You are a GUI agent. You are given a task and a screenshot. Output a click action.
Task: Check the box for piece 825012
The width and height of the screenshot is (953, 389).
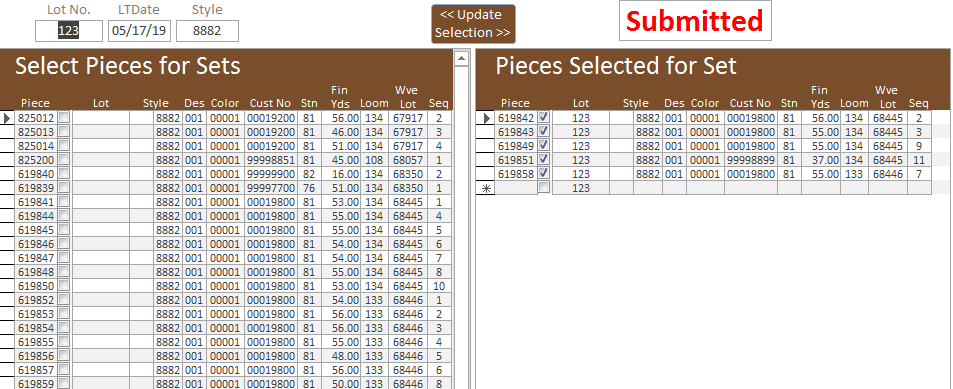(x=63, y=117)
